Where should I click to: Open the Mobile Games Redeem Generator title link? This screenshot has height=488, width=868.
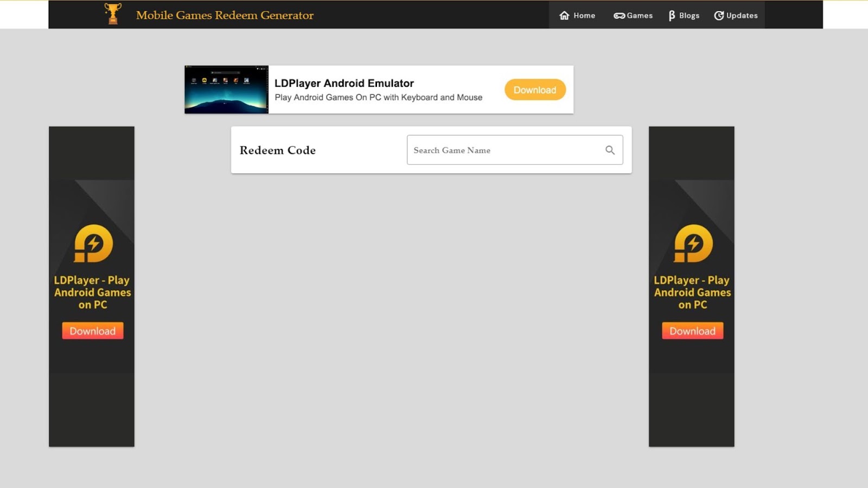tap(225, 15)
